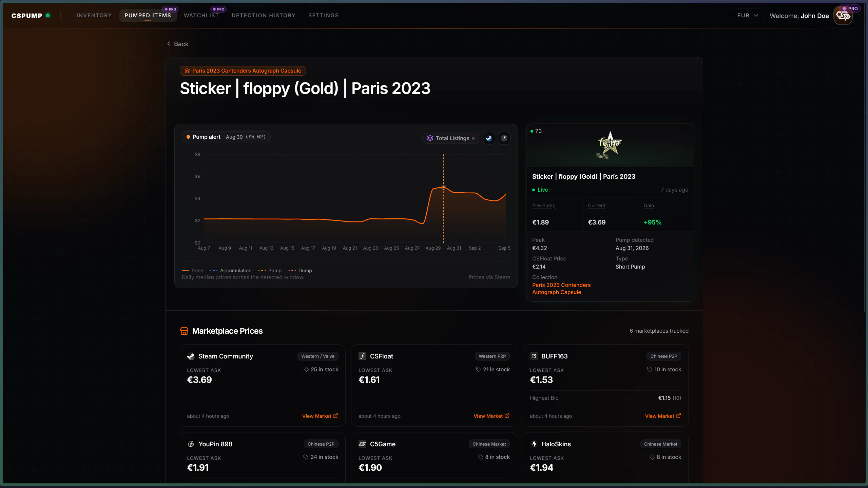Click the 6 marketplaces tracked label
This screenshot has width=868, height=488.
pos(659,331)
